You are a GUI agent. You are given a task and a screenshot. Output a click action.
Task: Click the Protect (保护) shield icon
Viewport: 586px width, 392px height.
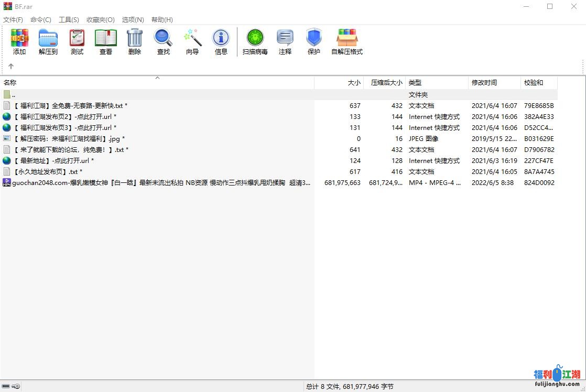(314, 42)
